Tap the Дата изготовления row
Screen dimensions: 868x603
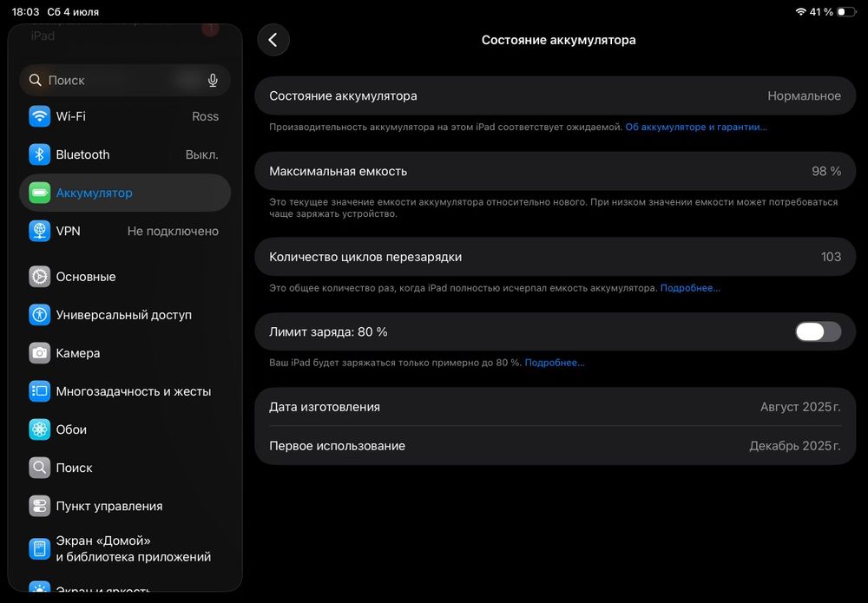click(x=556, y=407)
